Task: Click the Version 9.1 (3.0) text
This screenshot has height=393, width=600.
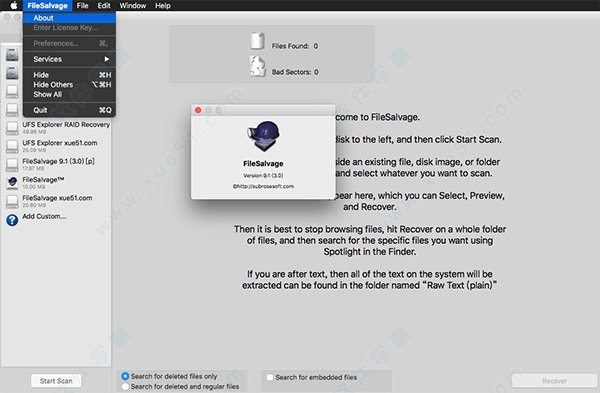Action: 263,176
